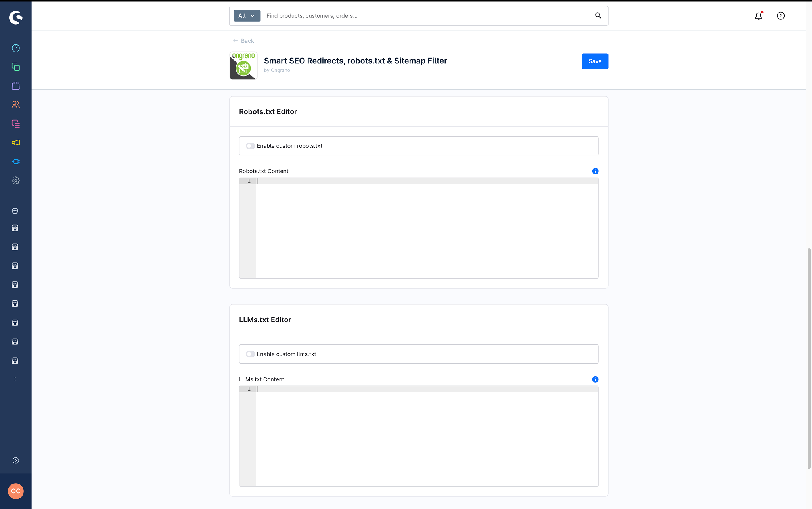The width and height of the screenshot is (812, 509).
Task: Click the 'LLMs.txt Editor' card heading
Action: point(265,320)
